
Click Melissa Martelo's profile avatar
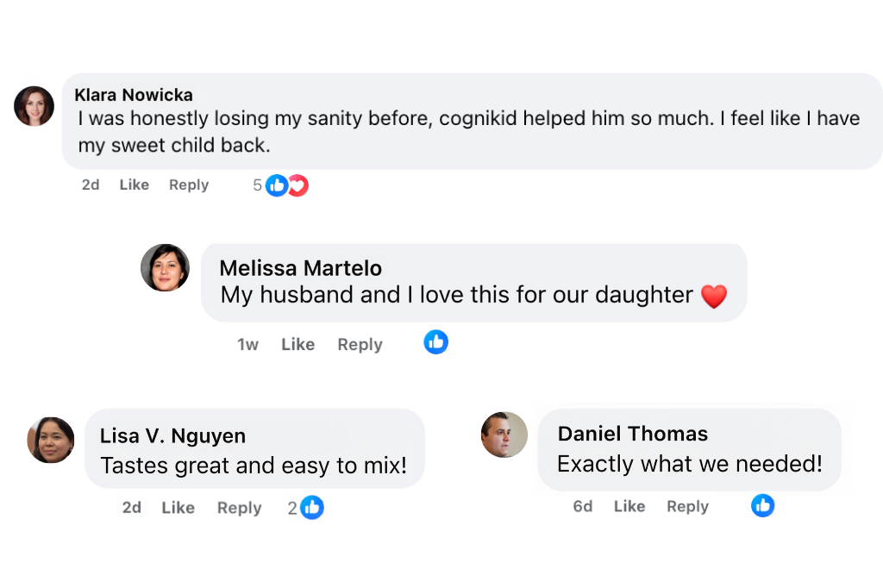coord(165,267)
